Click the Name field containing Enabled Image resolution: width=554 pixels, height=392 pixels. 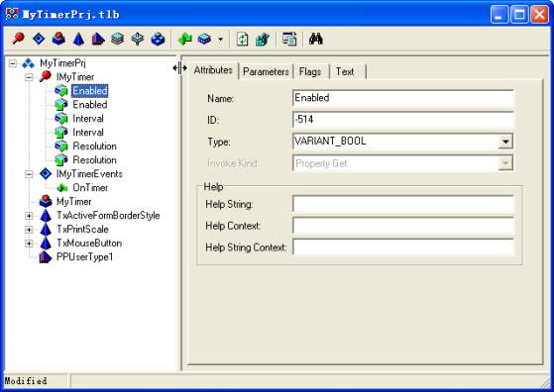click(x=403, y=98)
